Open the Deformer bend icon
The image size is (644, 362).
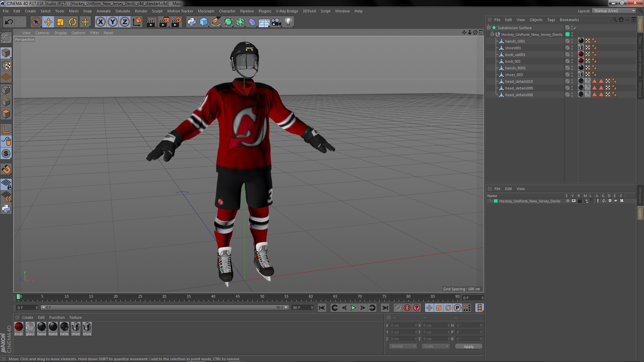coord(252,22)
